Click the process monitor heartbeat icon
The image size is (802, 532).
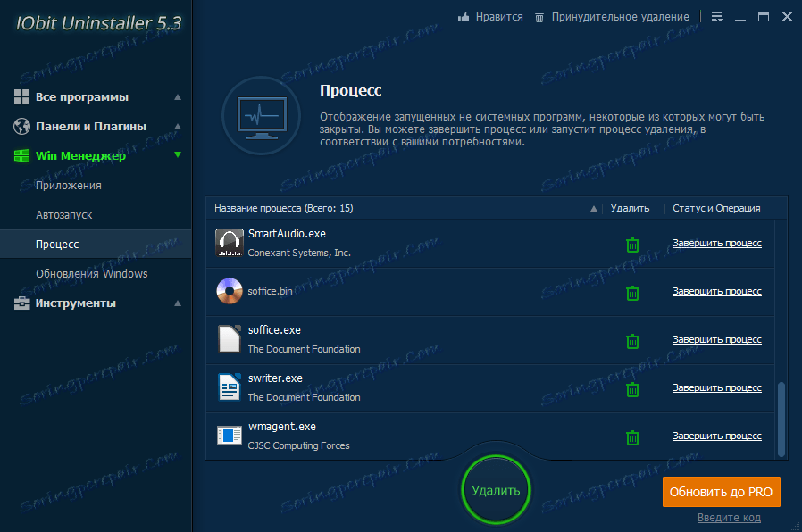pos(262,117)
